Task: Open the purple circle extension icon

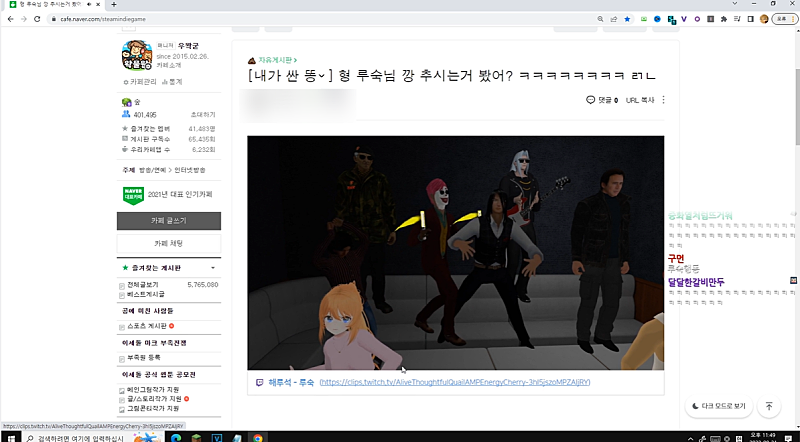Action: [x=697, y=19]
